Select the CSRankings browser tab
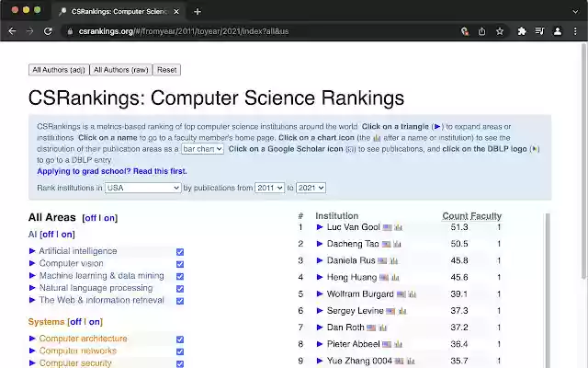The image size is (588, 368). pyautogui.click(x=119, y=12)
